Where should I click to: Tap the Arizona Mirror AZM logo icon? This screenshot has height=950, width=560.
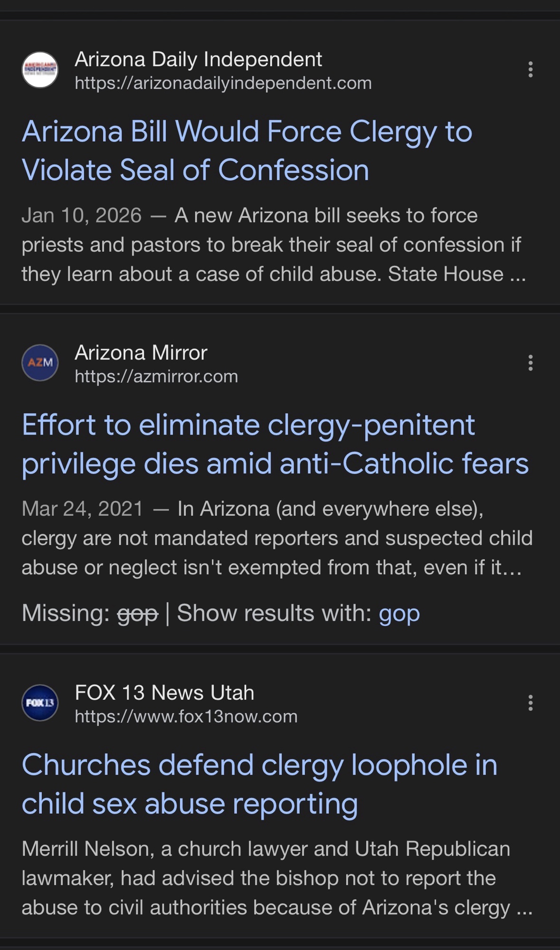click(40, 363)
